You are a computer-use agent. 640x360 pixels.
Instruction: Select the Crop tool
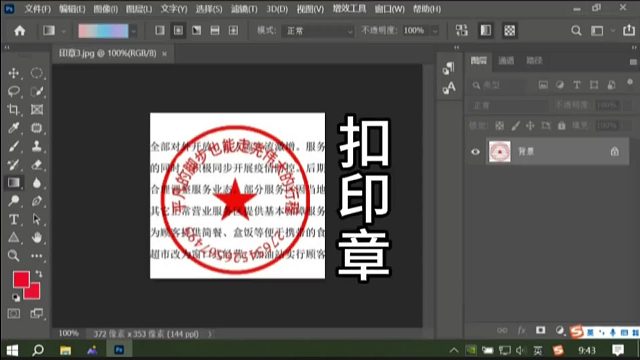(x=13, y=109)
